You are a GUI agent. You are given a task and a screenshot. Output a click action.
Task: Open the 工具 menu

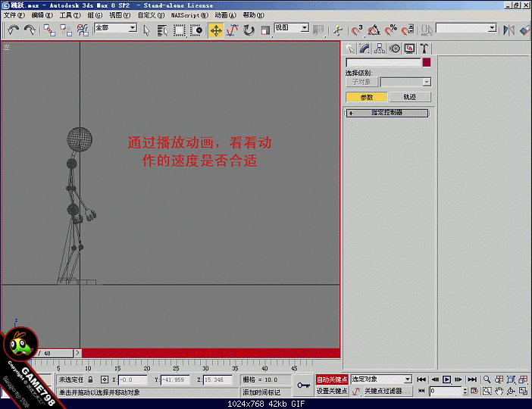[70, 15]
